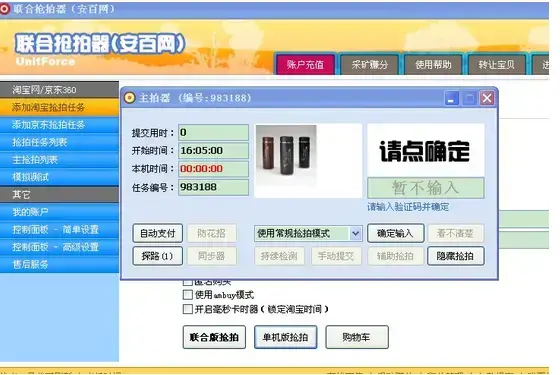
Task: Click the 单机版抢拍 button
Action: pyautogui.click(x=285, y=337)
